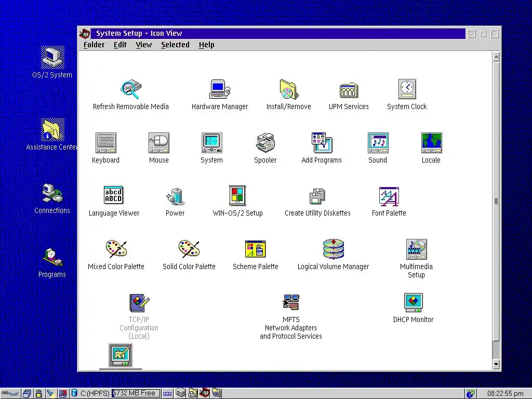Click the blue tray drawer icon on the taskbar
Viewport: 532px width, 399px height.
tap(167, 394)
